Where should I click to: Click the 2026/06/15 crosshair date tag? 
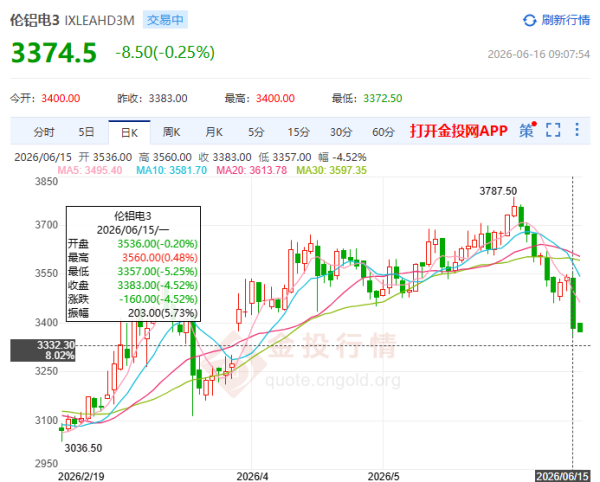point(562,476)
